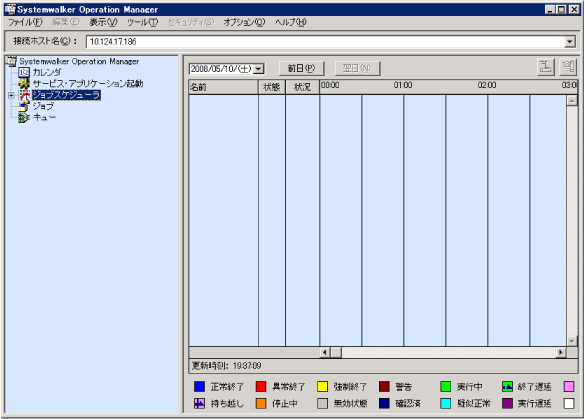Click the サービス・アプリケーション起動 gear icon

24,84
